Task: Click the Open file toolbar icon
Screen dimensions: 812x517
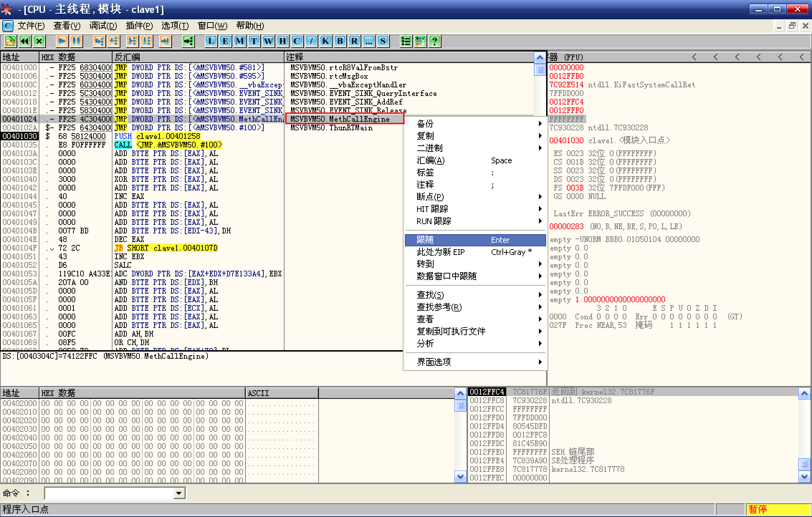Action: (x=10, y=41)
